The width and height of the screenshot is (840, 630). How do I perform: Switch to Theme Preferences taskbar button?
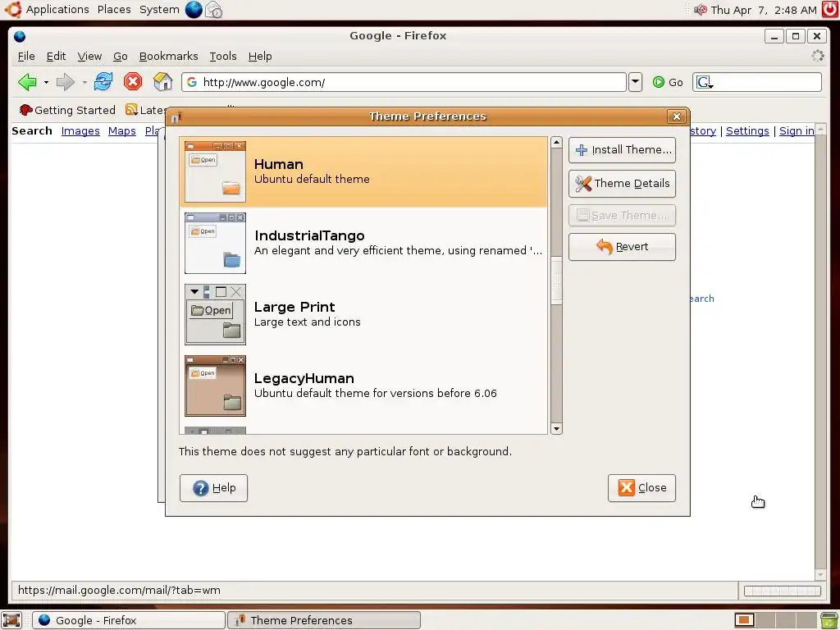[x=324, y=620]
